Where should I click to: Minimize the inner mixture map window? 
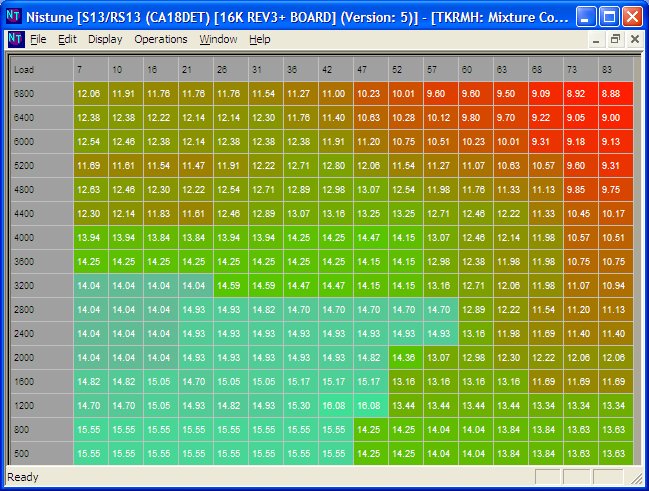(x=596, y=40)
